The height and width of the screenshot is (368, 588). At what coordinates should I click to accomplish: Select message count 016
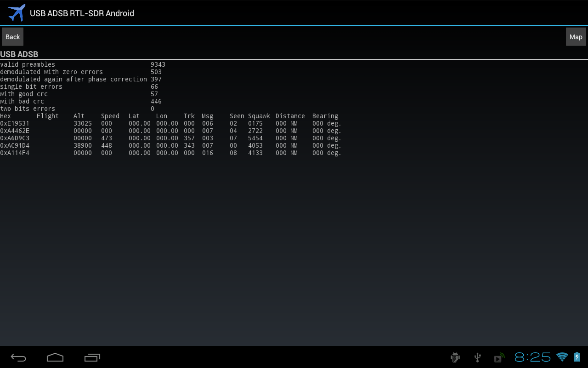click(208, 153)
